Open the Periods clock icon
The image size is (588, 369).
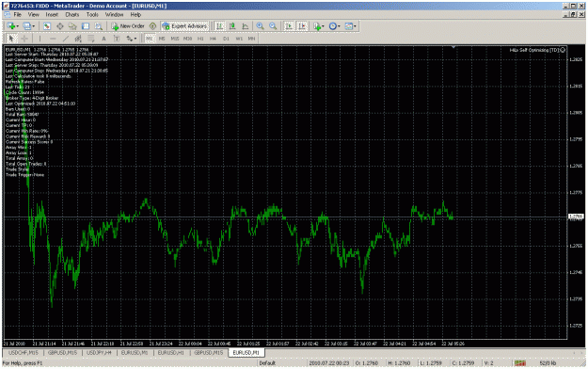[332, 26]
